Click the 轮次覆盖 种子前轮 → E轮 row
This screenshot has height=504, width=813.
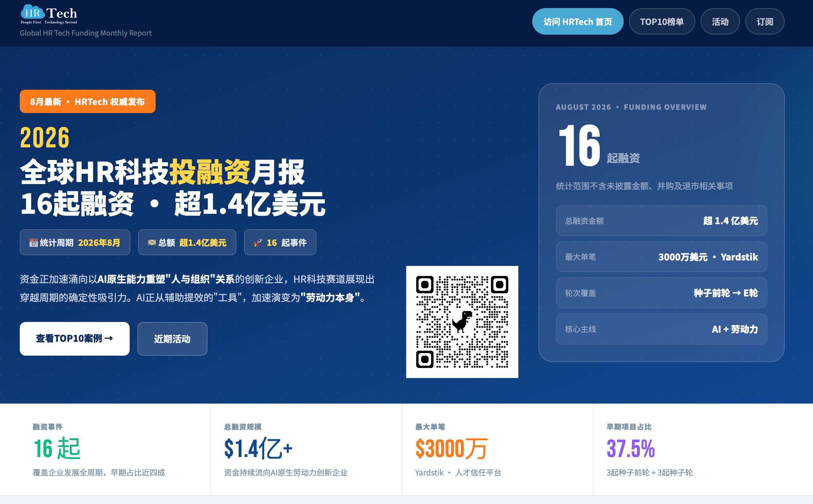click(x=661, y=293)
